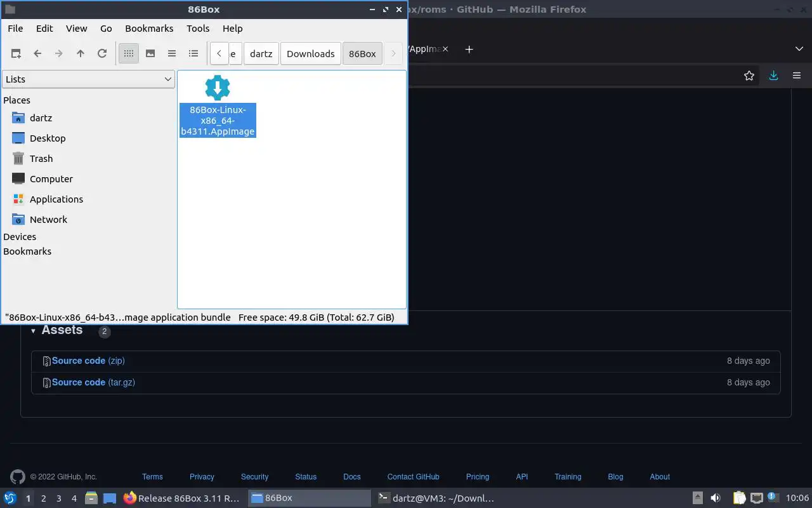Go forward to the next folder
This screenshot has width=812, height=508.
click(59, 54)
